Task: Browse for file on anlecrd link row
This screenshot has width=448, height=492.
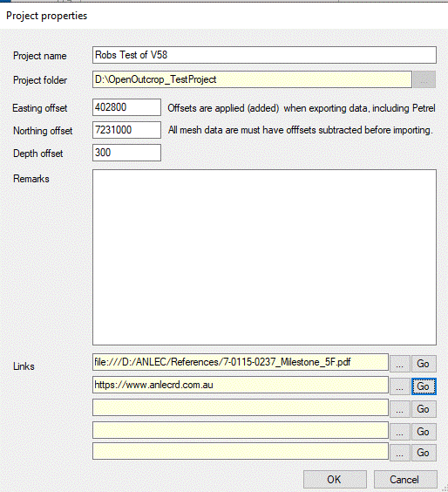Action: click(400, 386)
